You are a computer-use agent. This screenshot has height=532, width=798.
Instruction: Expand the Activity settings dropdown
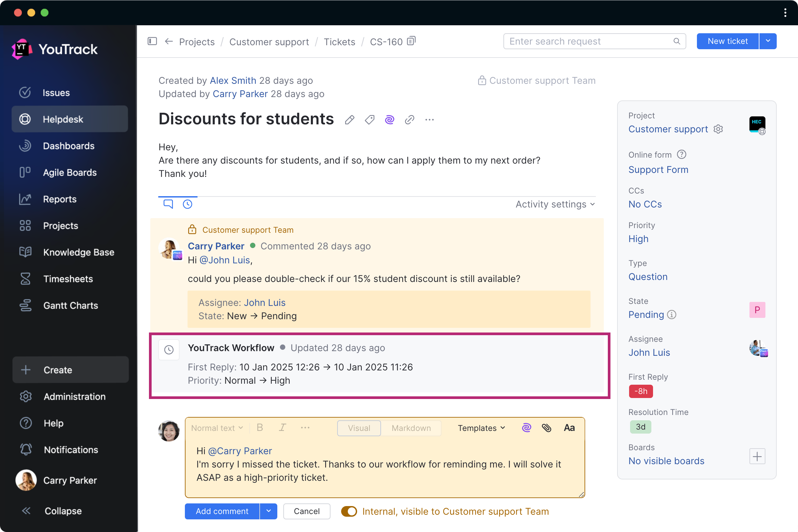pos(554,204)
